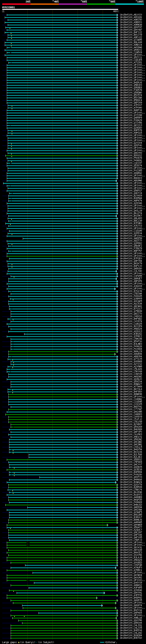Screen dimensions: 146x644
Task: Select hit label UniRef100_B4DMJ6
Action: (131, 82)
